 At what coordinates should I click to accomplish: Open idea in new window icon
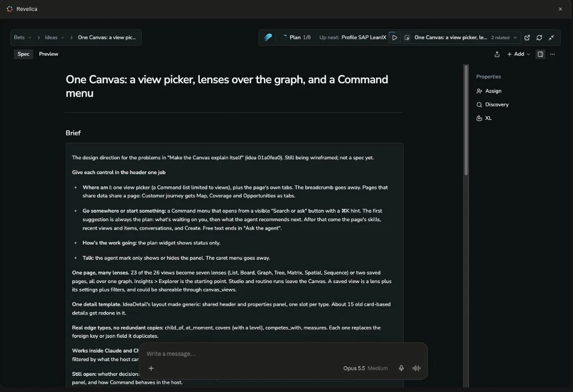pos(527,38)
